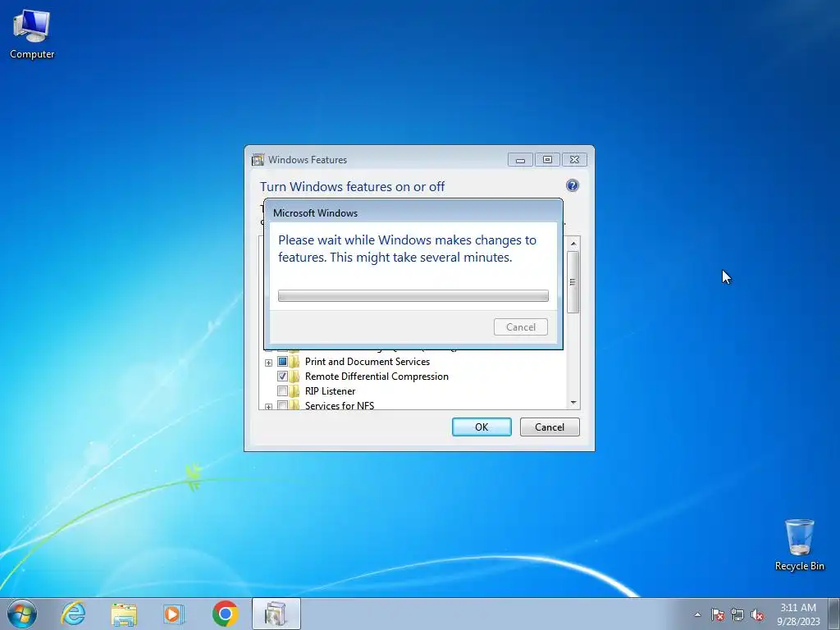Image resolution: width=840 pixels, height=630 pixels.
Task: Launch Internet Explorer from the taskbar
Action: click(73, 614)
